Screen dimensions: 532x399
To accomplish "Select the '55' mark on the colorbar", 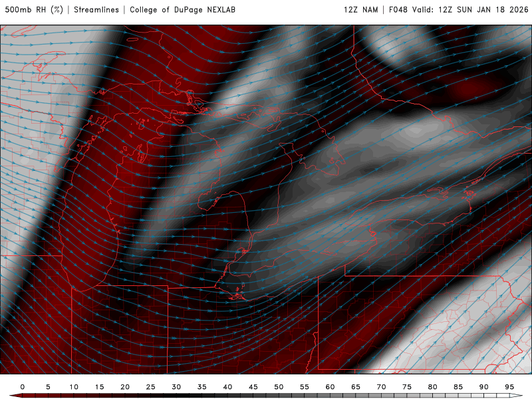I will [305, 387].
